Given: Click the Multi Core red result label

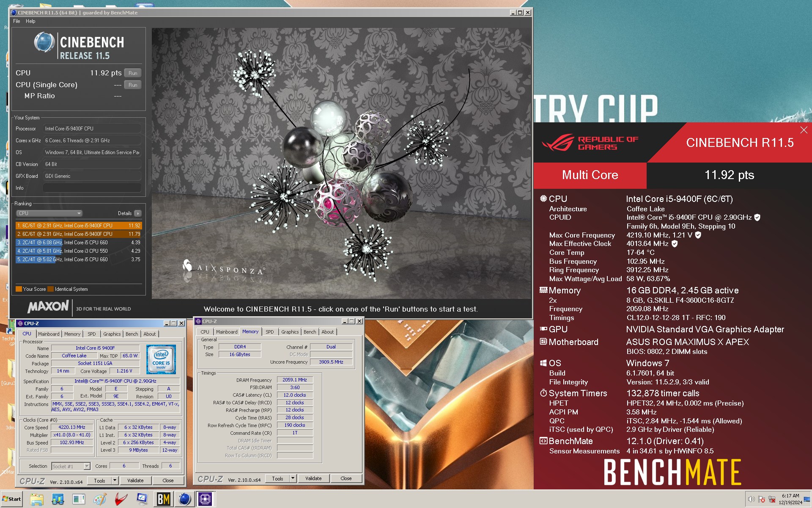Looking at the screenshot, I should pos(590,175).
